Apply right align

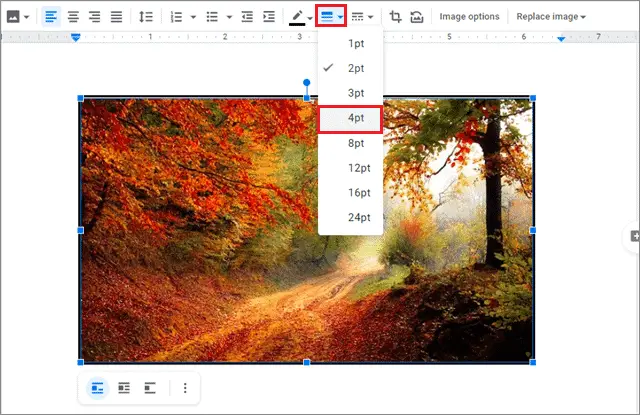pos(95,17)
